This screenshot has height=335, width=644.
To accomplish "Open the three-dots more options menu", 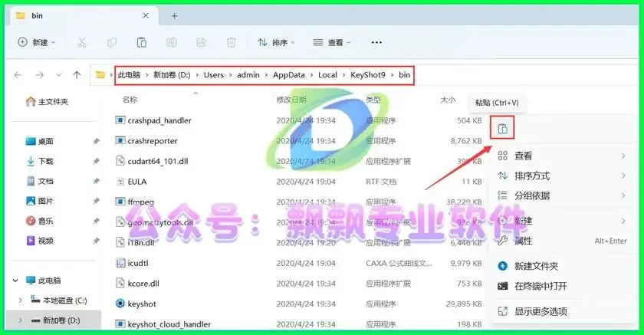I will [376, 42].
